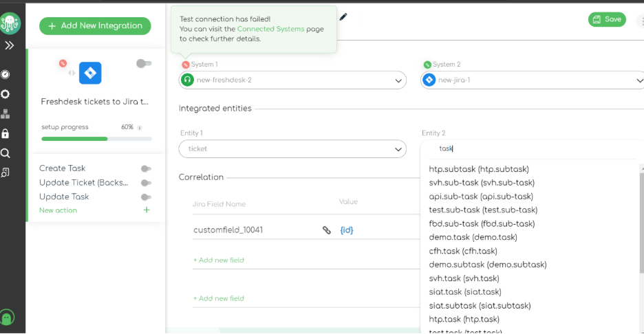Viewport: 644px width, 334px height.
Task: Open the connected systems blocks icon
Action: tap(6, 113)
